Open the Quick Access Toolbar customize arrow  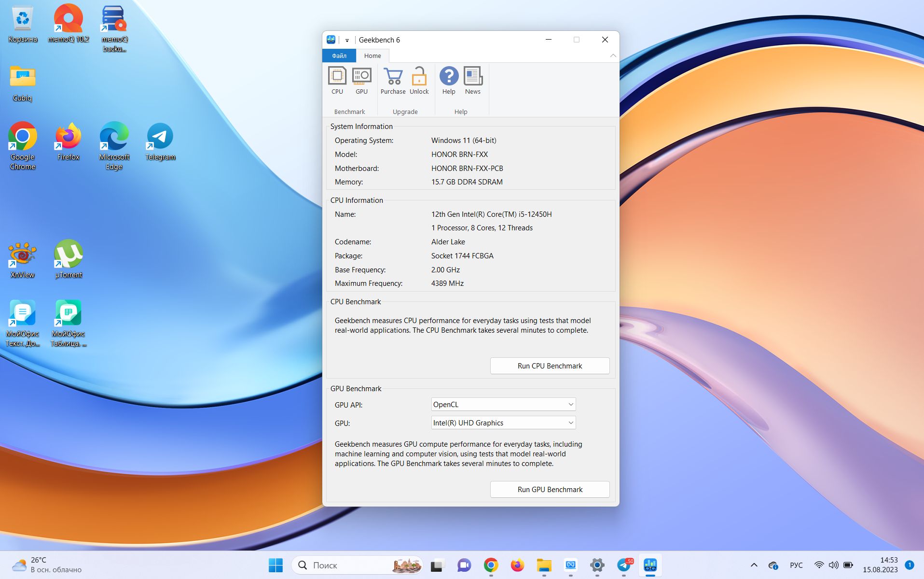click(x=347, y=40)
